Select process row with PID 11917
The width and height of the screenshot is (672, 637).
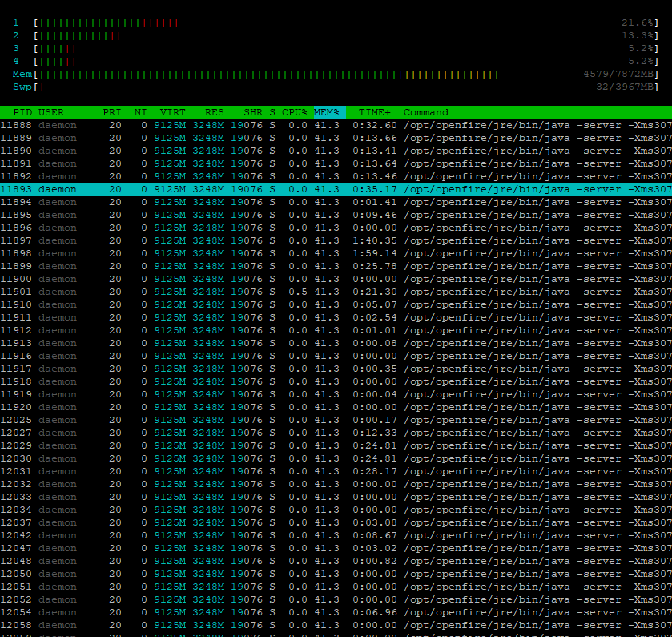pos(336,369)
